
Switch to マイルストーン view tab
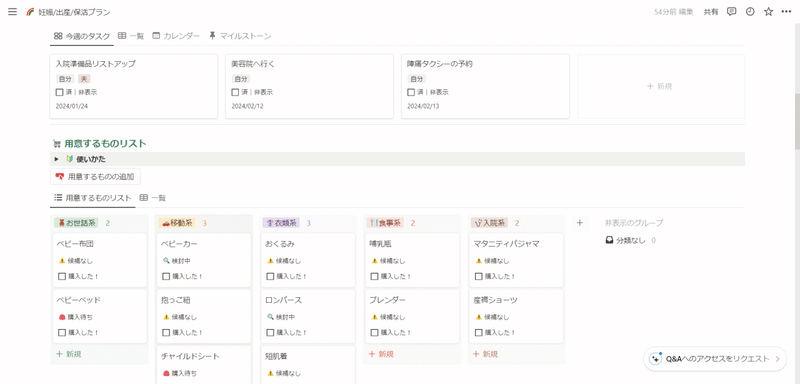tap(240, 36)
